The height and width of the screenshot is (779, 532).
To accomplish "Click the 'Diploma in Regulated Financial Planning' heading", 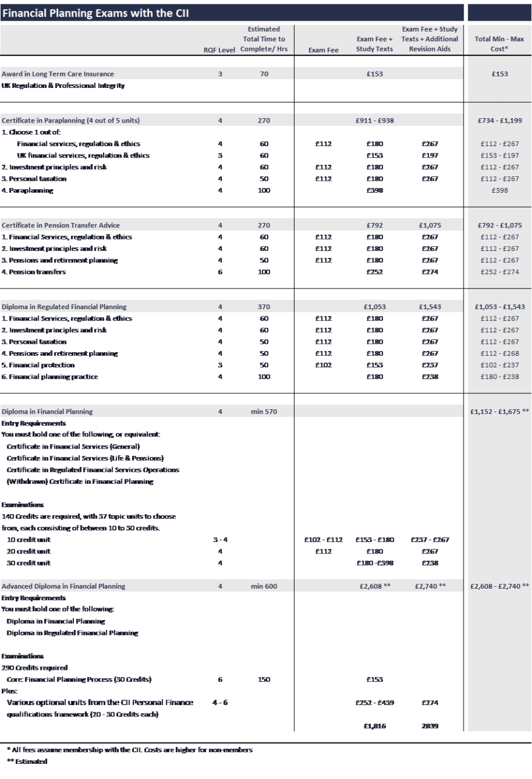I will pyautogui.click(x=64, y=307).
